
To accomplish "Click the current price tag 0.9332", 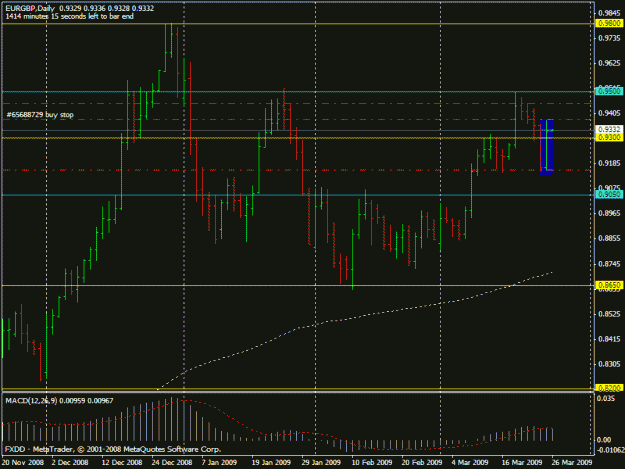I will tap(609, 129).
